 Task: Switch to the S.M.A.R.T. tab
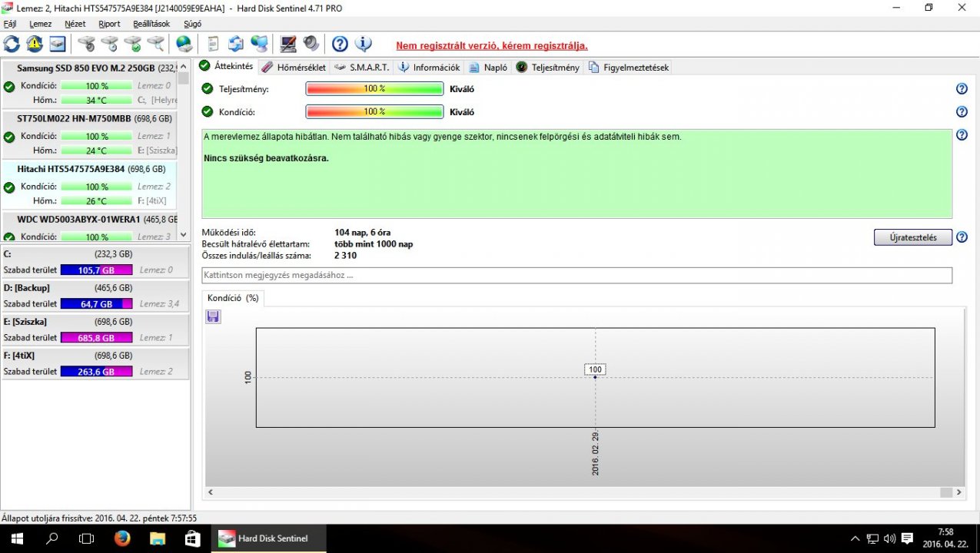pyautogui.click(x=362, y=67)
